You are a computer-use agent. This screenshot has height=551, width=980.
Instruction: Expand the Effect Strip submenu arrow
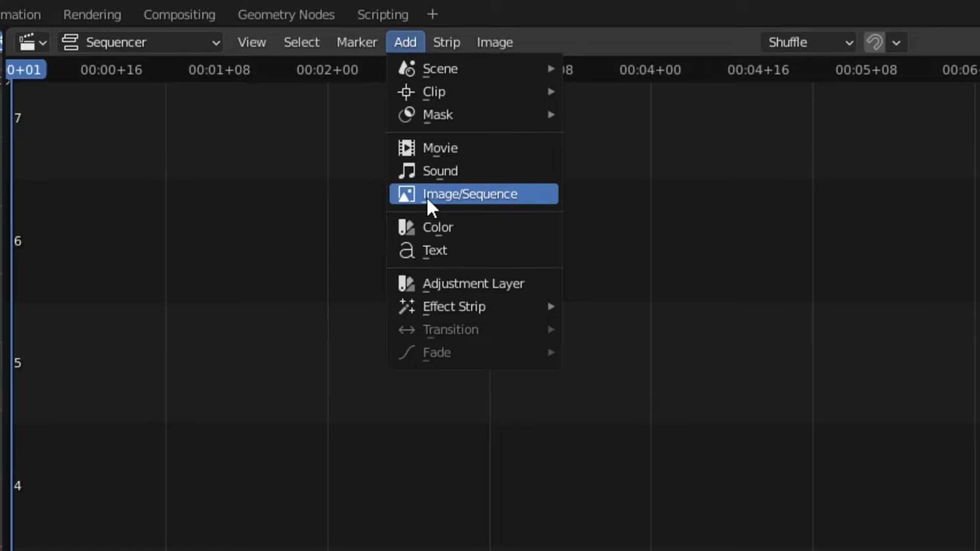coord(551,306)
